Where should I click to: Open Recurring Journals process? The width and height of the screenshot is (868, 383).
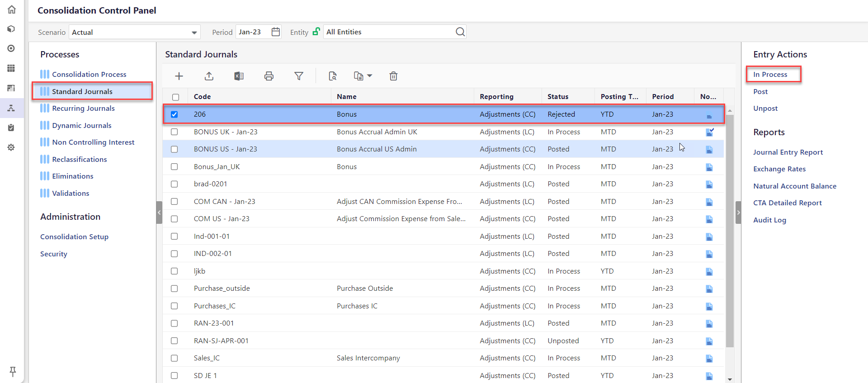point(83,108)
